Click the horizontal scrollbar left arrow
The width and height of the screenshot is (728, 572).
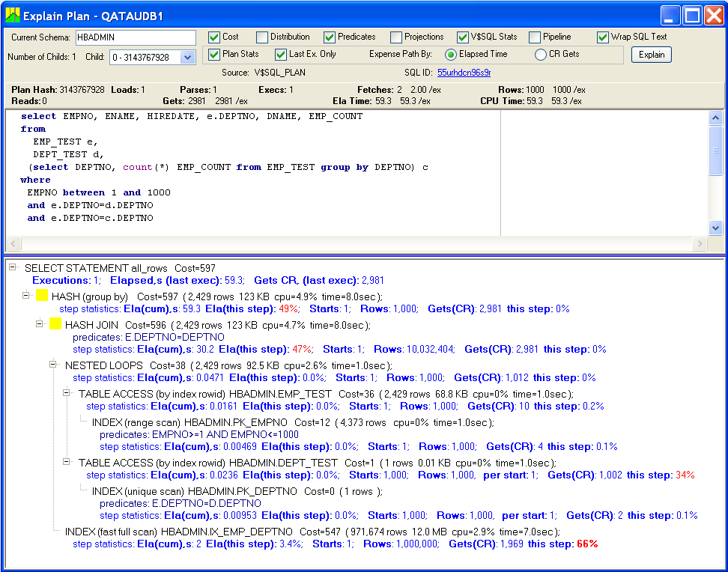13,243
